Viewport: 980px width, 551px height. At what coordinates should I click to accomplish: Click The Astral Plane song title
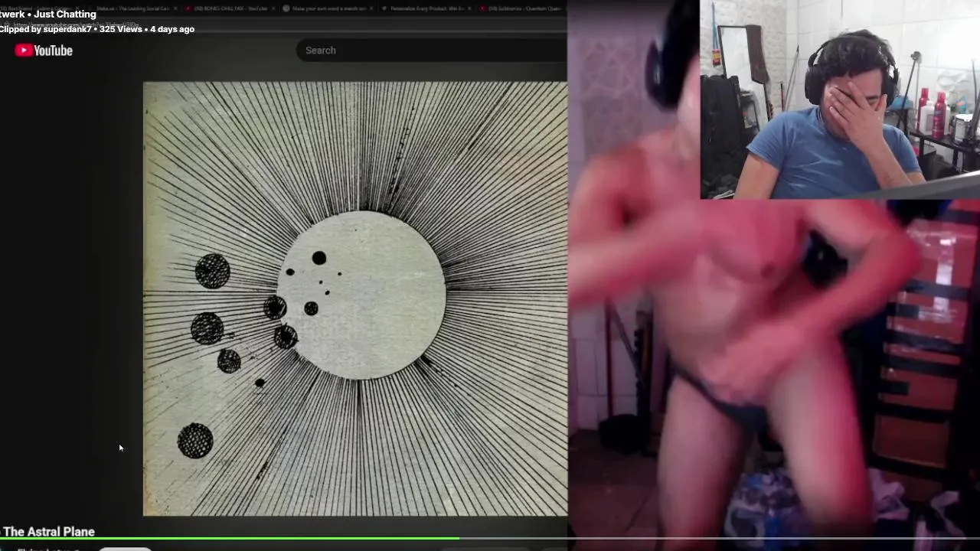(48, 532)
